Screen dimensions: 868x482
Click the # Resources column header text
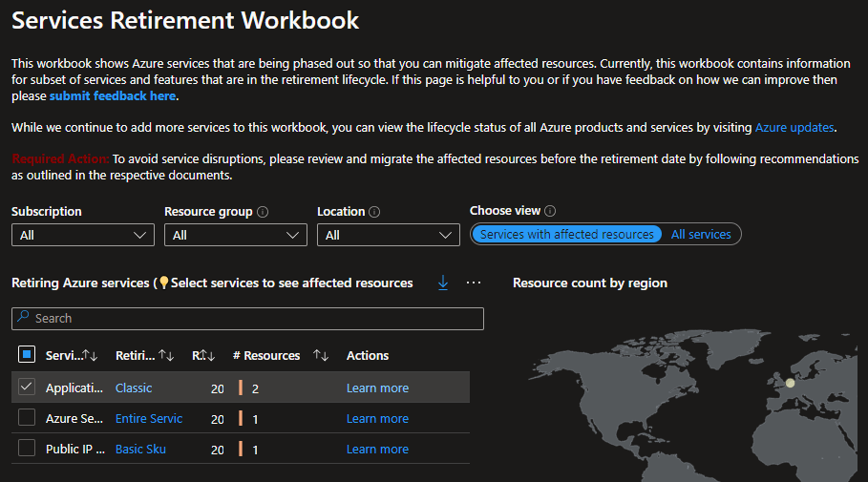(x=266, y=355)
